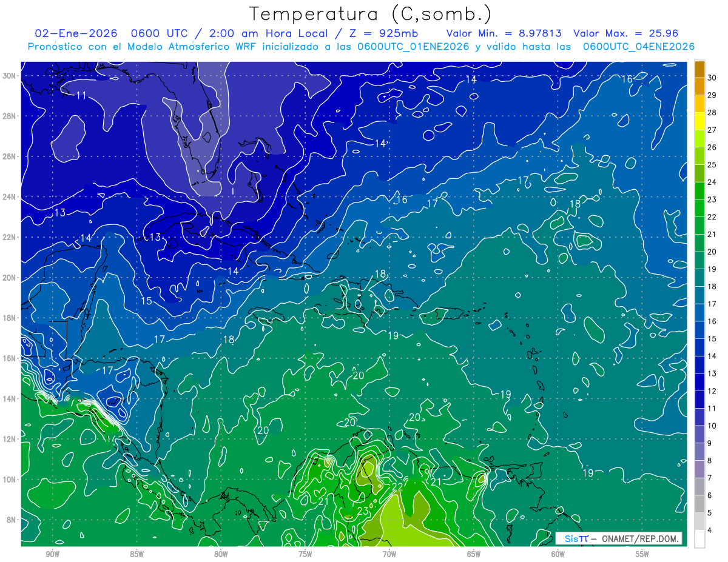728x562 pixels.
Task: Click the contour label 11 on the map
Action: pyautogui.click(x=81, y=95)
